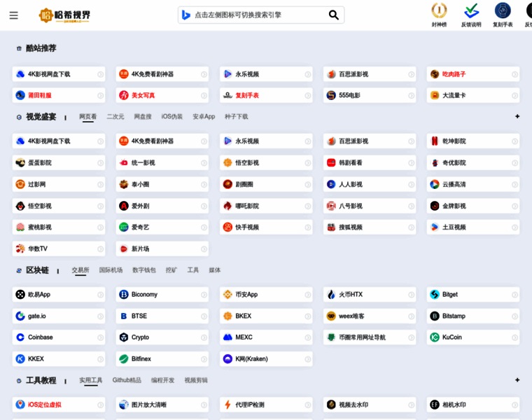Click the 乾坤影院 Netflix-style icon
The width and height of the screenshot is (532, 420).
pyautogui.click(x=435, y=141)
